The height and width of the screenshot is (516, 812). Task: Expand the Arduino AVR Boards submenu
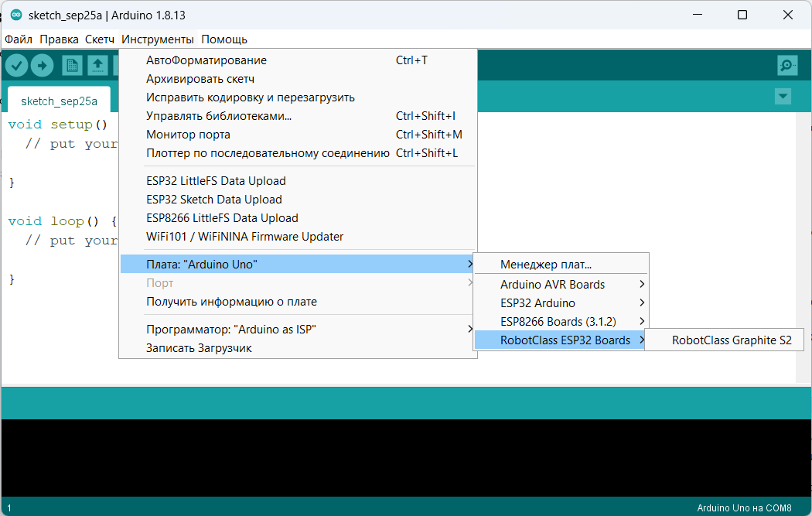[561, 285]
